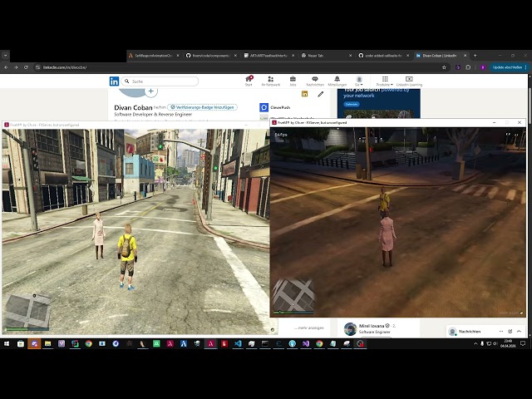
Task: Open the browser extensions puzzle icon
Action: (x=468, y=67)
